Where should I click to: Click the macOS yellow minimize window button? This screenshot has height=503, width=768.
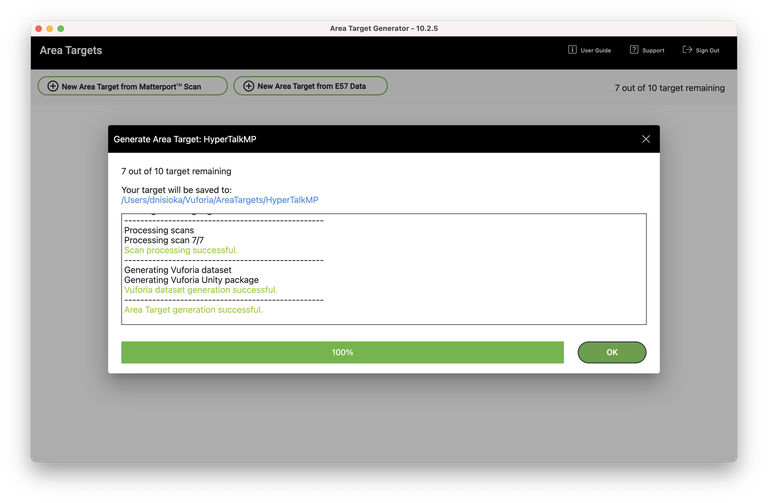(49, 28)
